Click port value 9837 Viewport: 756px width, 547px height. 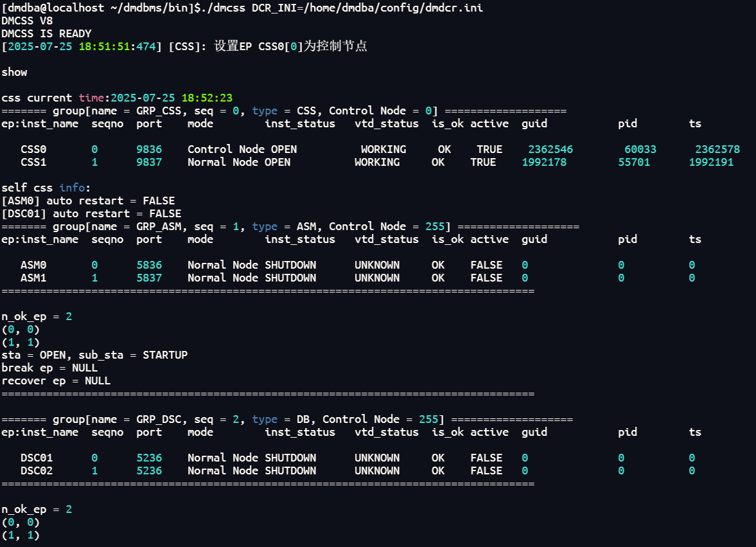pyautogui.click(x=149, y=162)
